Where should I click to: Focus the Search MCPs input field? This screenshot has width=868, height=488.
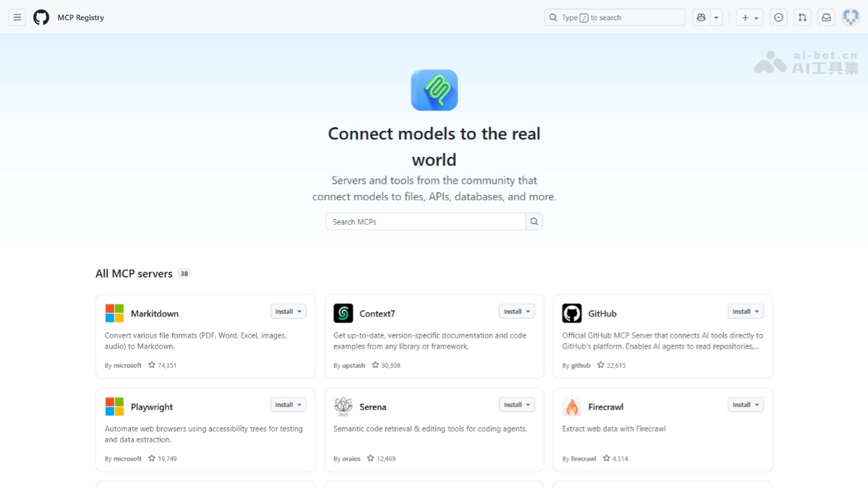pyautogui.click(x=425, y=222)
